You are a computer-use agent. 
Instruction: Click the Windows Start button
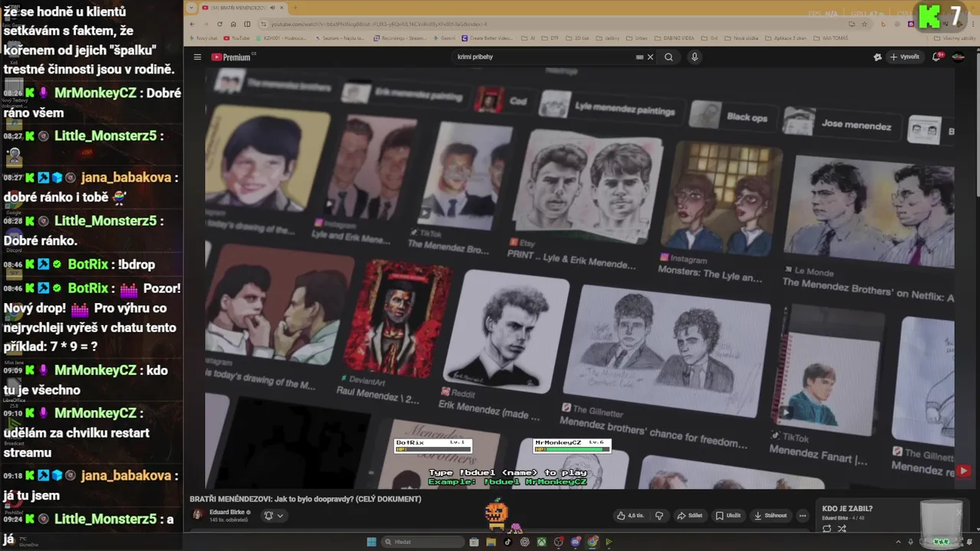[371, 542]
